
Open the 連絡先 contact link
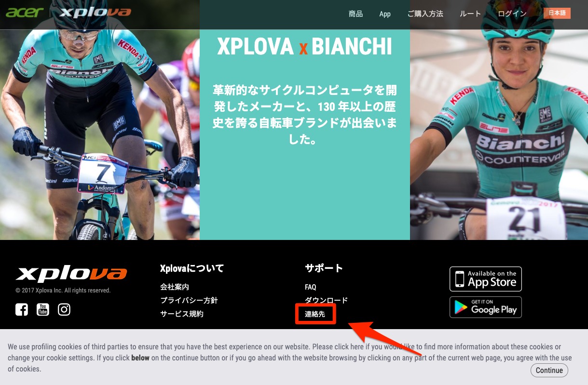click(315, 314)
